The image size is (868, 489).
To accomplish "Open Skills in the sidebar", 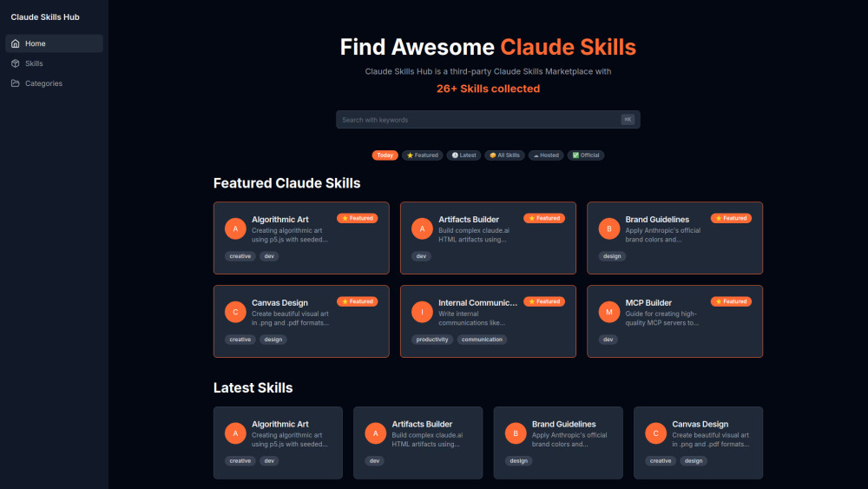I will (x=54, y=63).
